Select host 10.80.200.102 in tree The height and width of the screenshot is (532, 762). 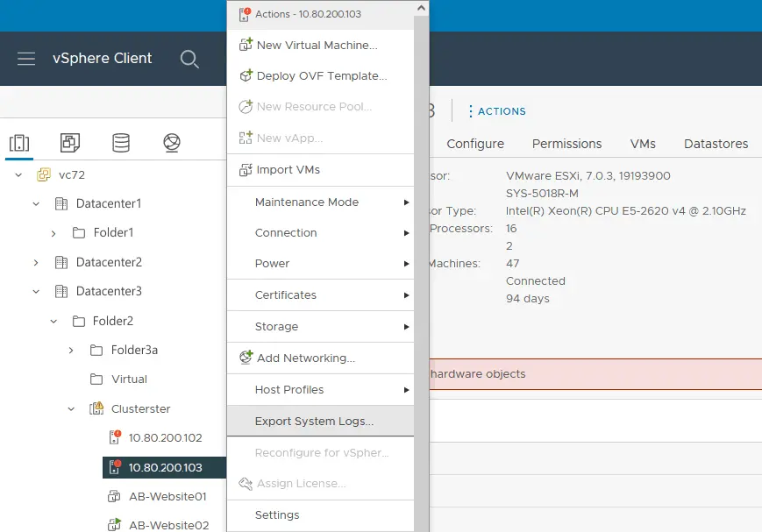165,437
